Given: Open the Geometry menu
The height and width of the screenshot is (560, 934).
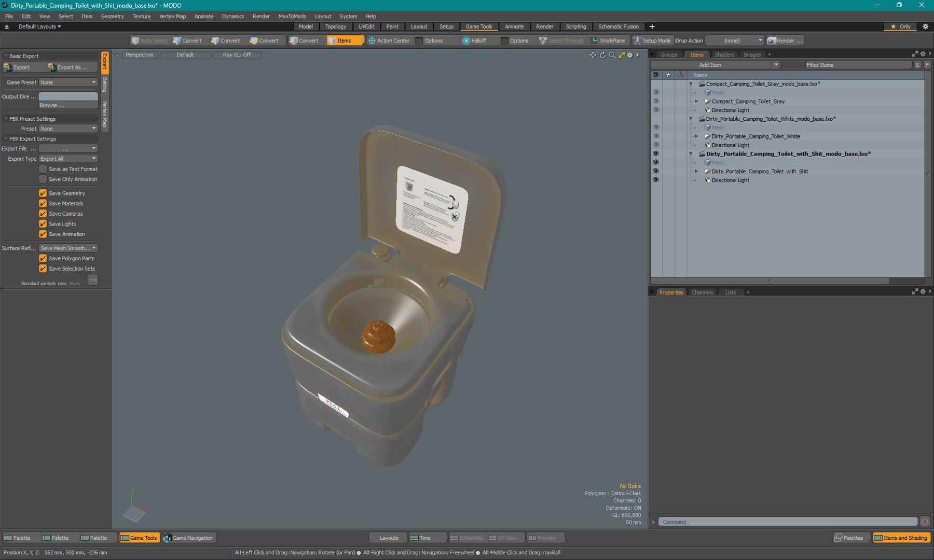Looking at the screenshot, I should 112,16.
